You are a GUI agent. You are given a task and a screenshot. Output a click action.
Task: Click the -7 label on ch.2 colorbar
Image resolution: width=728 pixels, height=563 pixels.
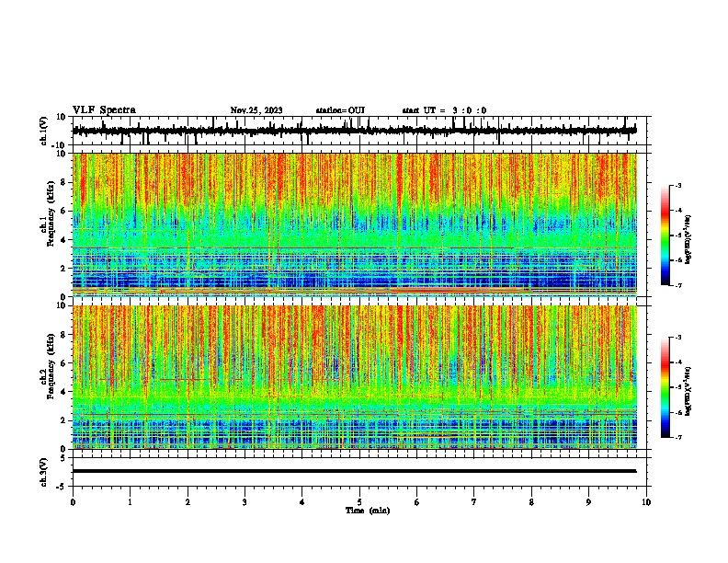677,437
